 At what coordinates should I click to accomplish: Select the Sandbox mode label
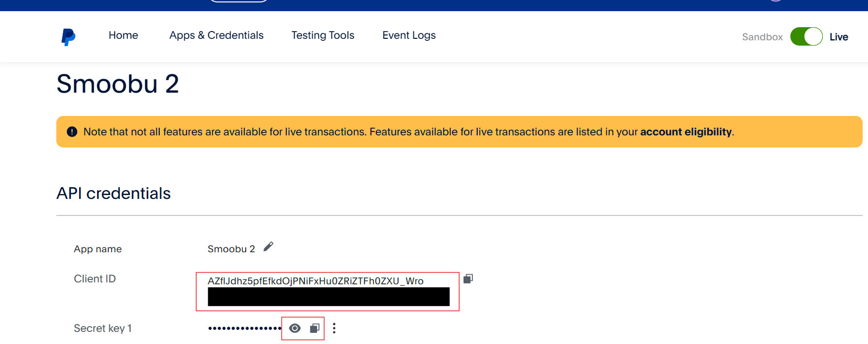coord(762,37)
